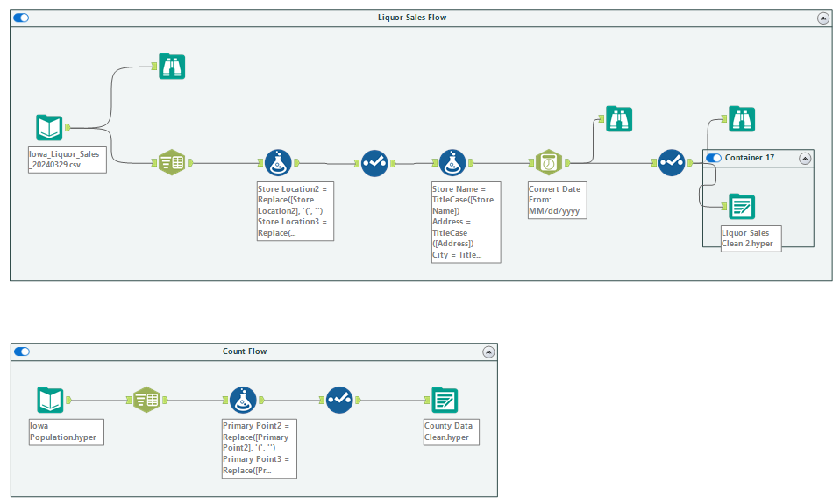Collapse the Count Flow container
This screenshot has width=840, height=504.
pyautogui.click(x=488, y=352)
